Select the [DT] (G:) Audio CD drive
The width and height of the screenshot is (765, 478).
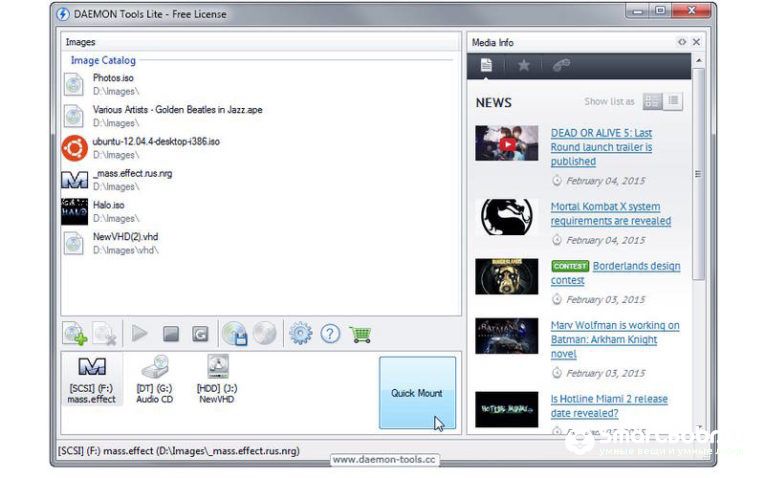click(x=155, y=379)
